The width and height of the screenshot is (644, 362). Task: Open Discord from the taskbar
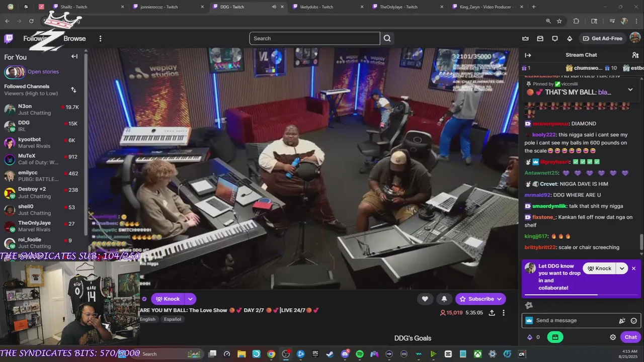(345, 354)
